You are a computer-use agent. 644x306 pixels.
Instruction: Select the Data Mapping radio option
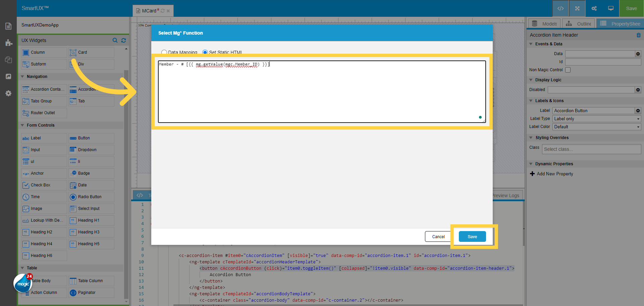164,52
